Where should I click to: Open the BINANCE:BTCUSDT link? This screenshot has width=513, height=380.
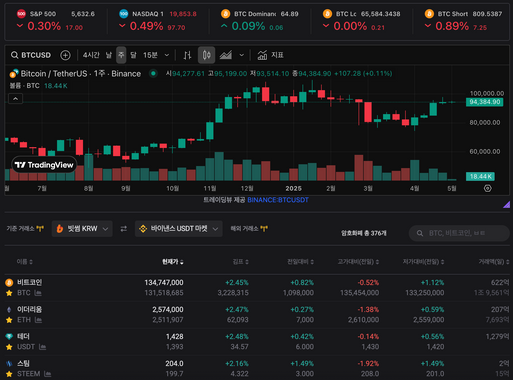tap(278, 200)
